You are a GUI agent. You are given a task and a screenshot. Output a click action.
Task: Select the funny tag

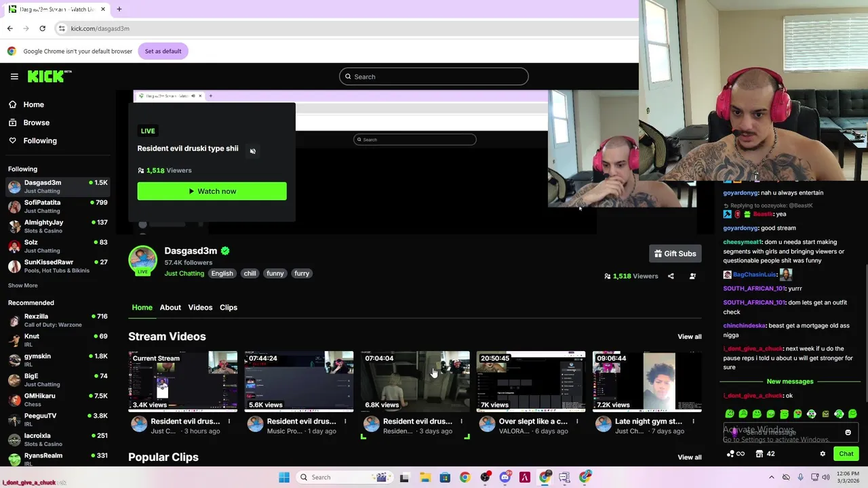(275, 274)
